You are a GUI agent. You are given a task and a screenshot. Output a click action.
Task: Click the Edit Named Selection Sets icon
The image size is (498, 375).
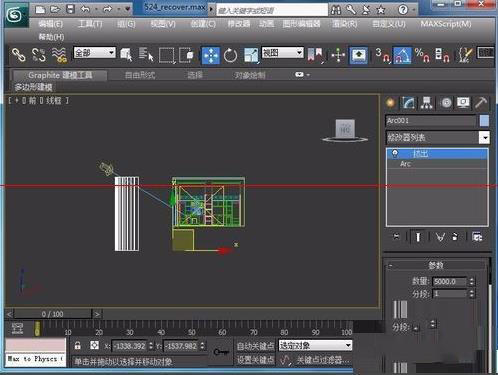coord(465,55)
